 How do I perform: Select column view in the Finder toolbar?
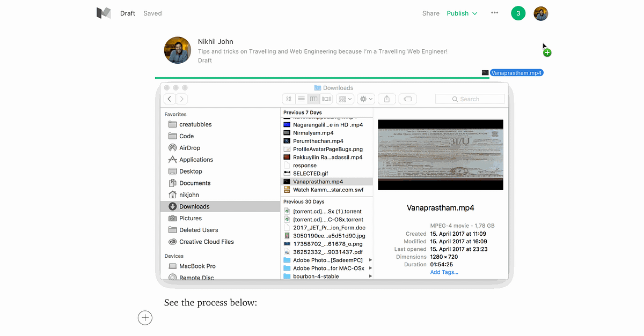tap(314, 99)
